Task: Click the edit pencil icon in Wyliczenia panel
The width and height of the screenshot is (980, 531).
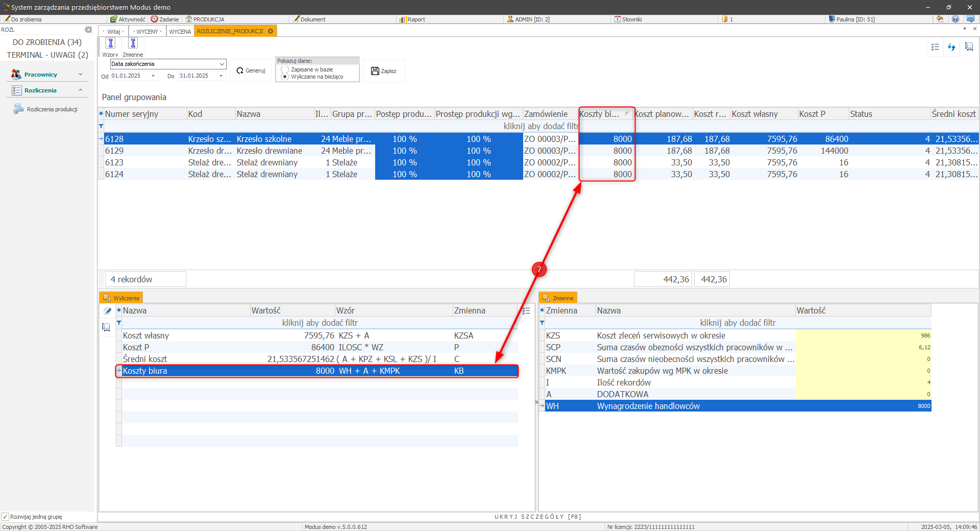Action: tap(107, 311)
